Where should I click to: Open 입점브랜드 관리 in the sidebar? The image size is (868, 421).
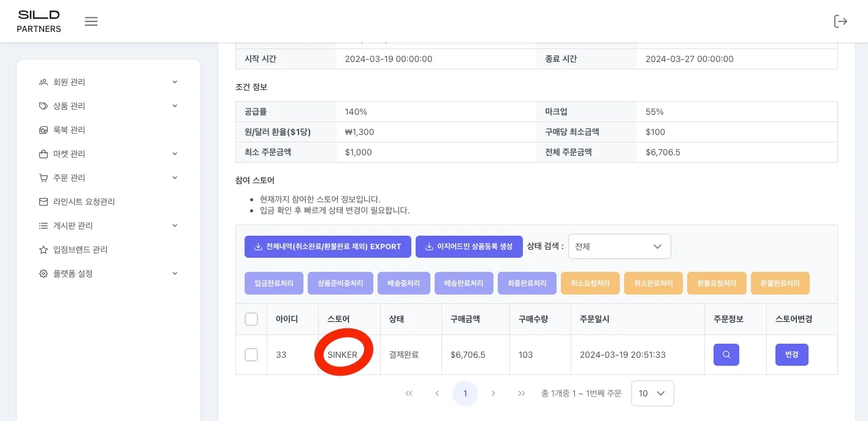(x=80, y=250)
